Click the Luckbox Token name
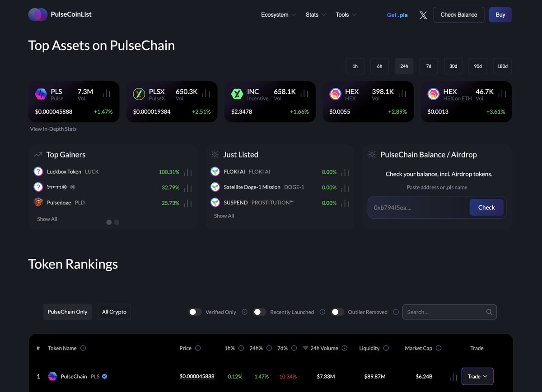Screen dimensions: 542x392 point(64,172)
